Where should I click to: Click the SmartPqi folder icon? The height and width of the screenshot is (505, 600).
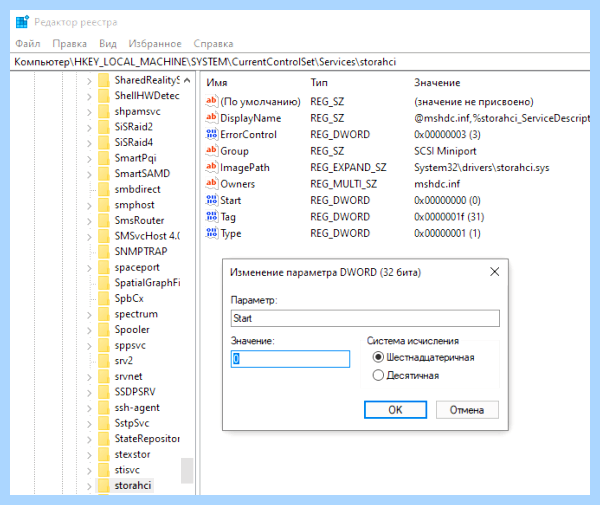tap(104, 158)
